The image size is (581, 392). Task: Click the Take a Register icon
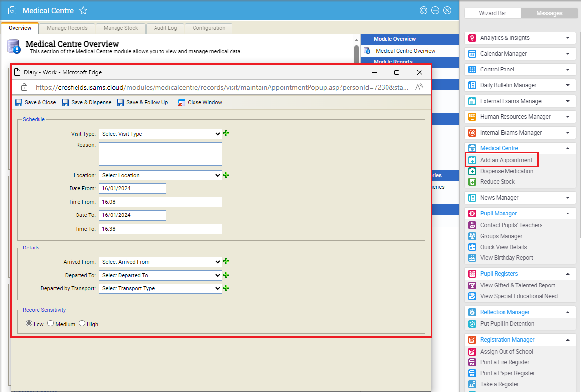click(472, 384)
